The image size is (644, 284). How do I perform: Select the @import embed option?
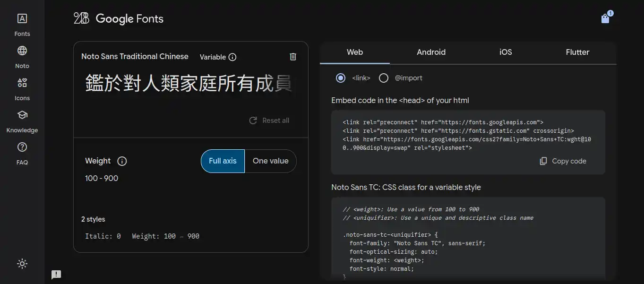coord(384,78)
